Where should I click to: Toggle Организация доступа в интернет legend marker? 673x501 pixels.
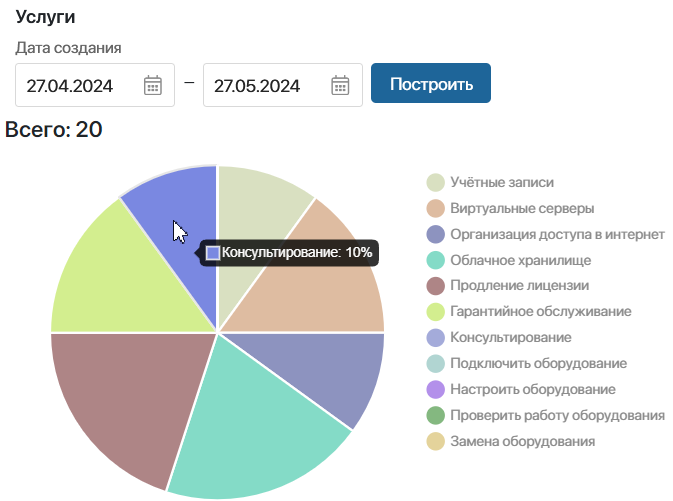click(435, 234)
